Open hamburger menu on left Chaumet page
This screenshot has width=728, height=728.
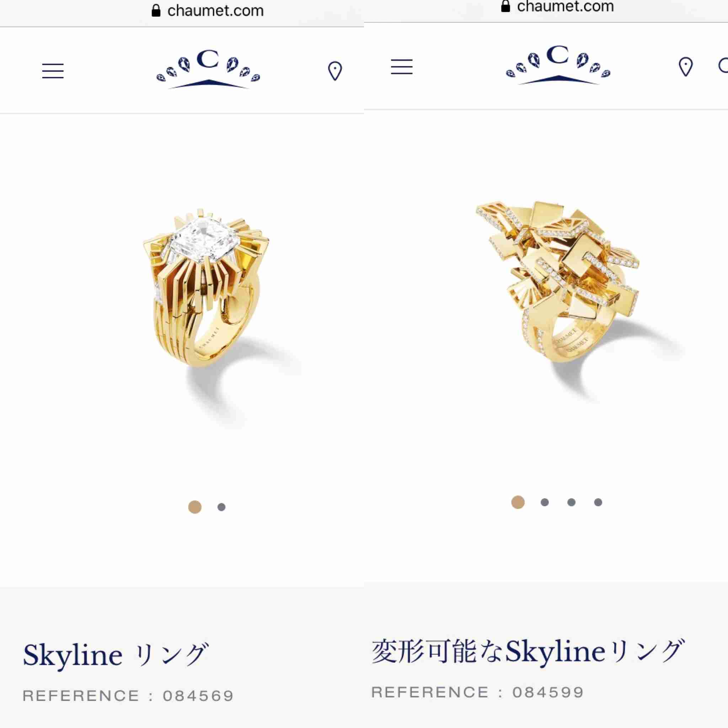pos(53,71)
